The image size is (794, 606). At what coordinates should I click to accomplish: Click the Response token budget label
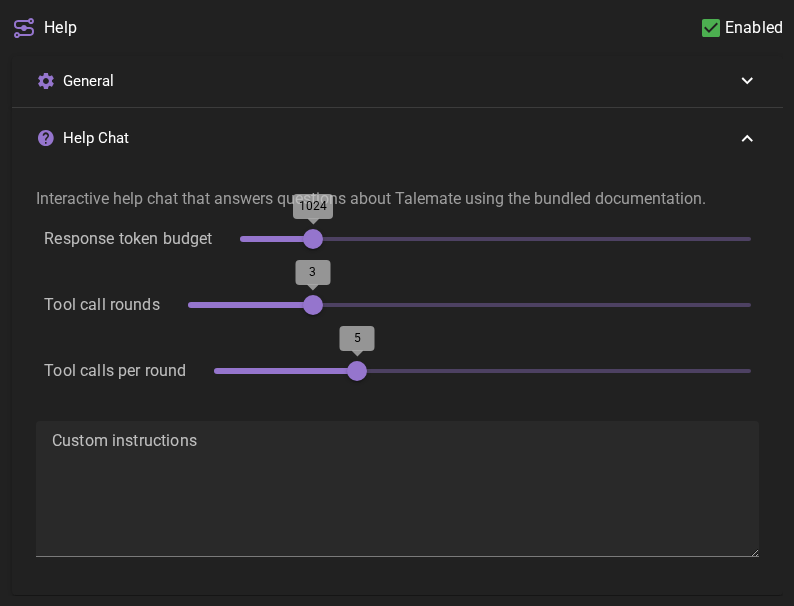[x=128, y=238]
